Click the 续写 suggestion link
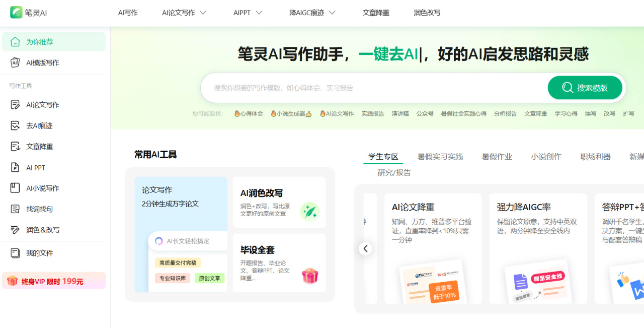Screen dimensions: 644x328 coord(591,114)
